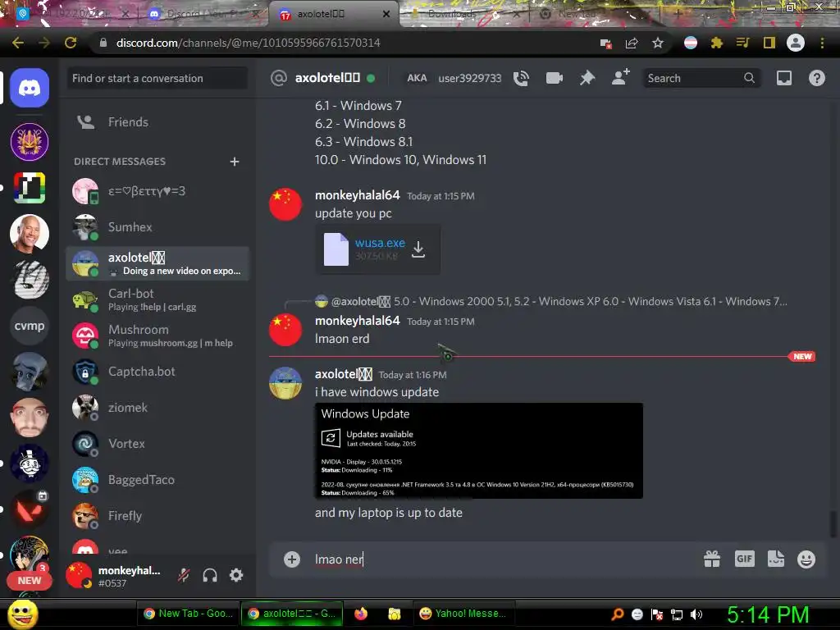Jump to NEW unread servers badge

[x=29, y=580]
